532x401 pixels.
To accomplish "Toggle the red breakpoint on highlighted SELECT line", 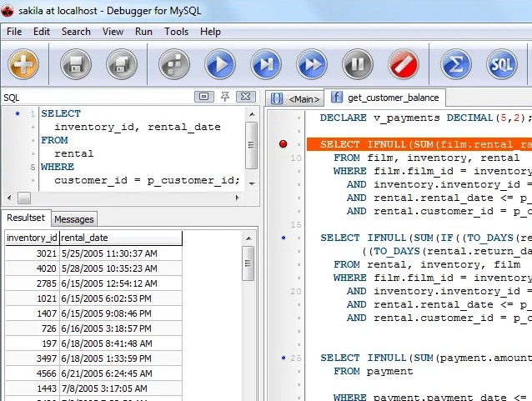I will [283, 144].
